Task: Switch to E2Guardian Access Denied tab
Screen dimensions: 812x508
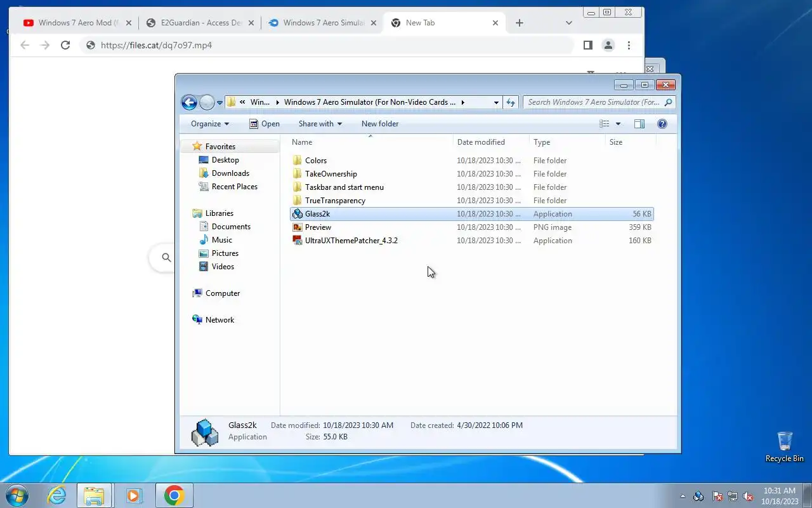Action: coord(200,23)
